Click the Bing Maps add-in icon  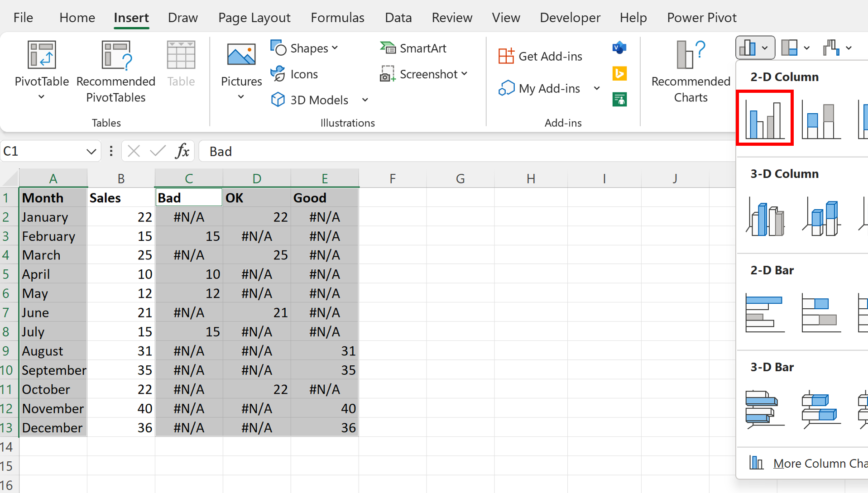click(619, 73)
